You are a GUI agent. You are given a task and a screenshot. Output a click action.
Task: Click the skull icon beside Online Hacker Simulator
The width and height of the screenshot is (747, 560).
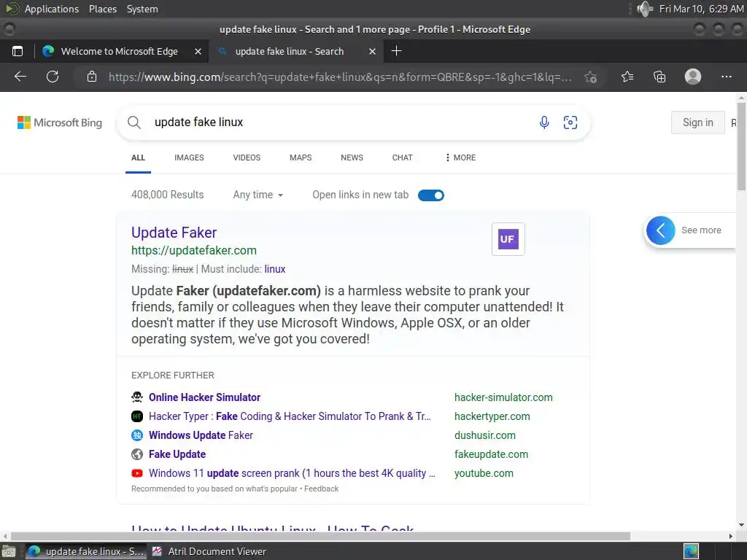point(137,397)
